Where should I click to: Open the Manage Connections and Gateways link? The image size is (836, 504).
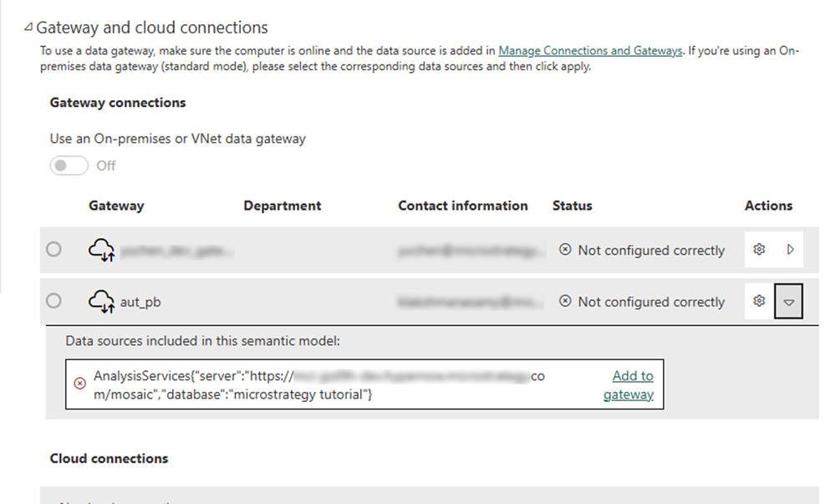[590, 51]
